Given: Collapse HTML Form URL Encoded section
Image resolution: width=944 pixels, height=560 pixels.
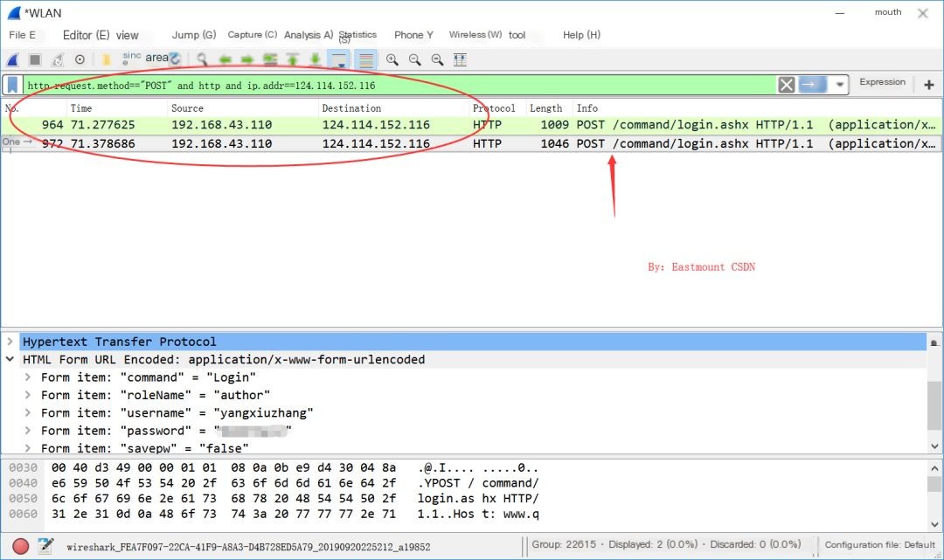Looking at the screenshot, I should [x=10, y=359].
